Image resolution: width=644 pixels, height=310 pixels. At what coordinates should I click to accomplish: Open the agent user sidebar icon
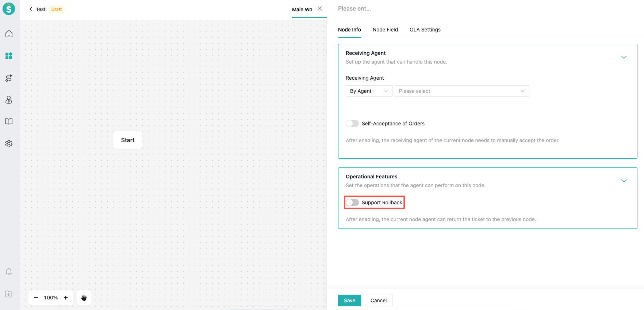(x=9, y=100)
